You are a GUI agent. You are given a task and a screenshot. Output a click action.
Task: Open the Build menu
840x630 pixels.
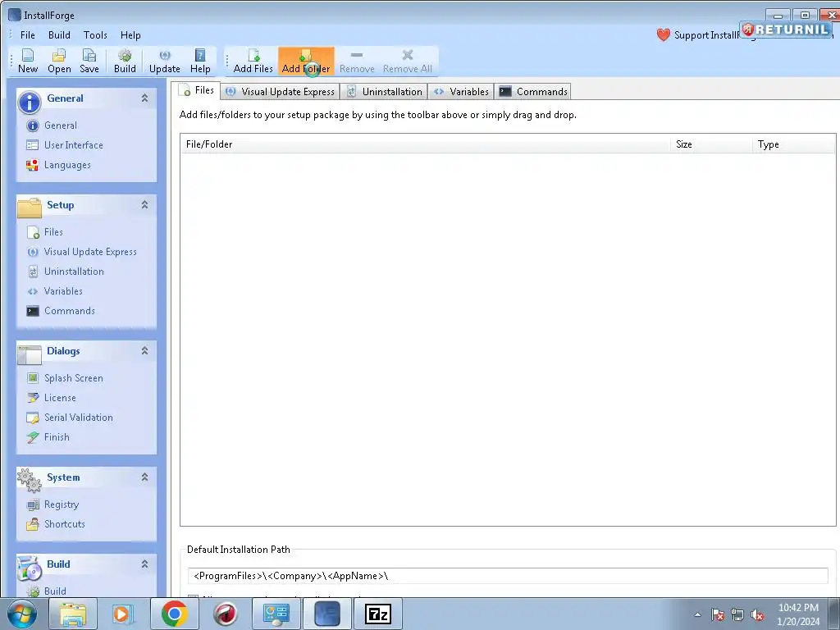point(59,35)
